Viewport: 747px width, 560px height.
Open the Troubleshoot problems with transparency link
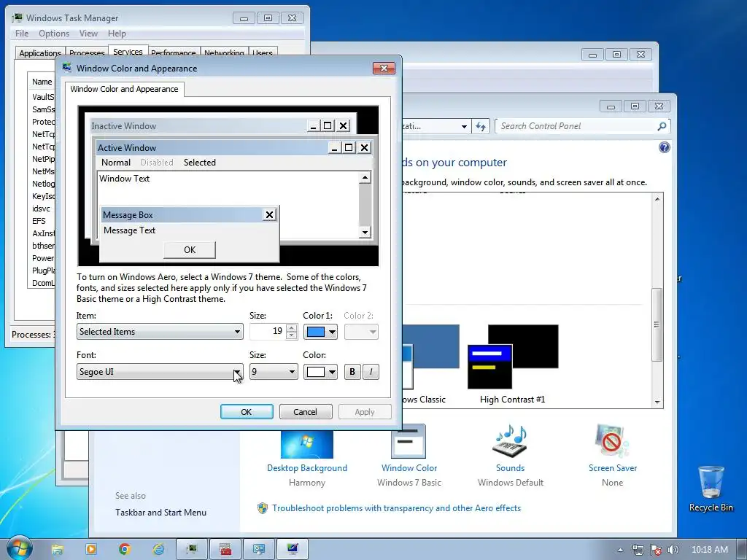pos(396,508)
